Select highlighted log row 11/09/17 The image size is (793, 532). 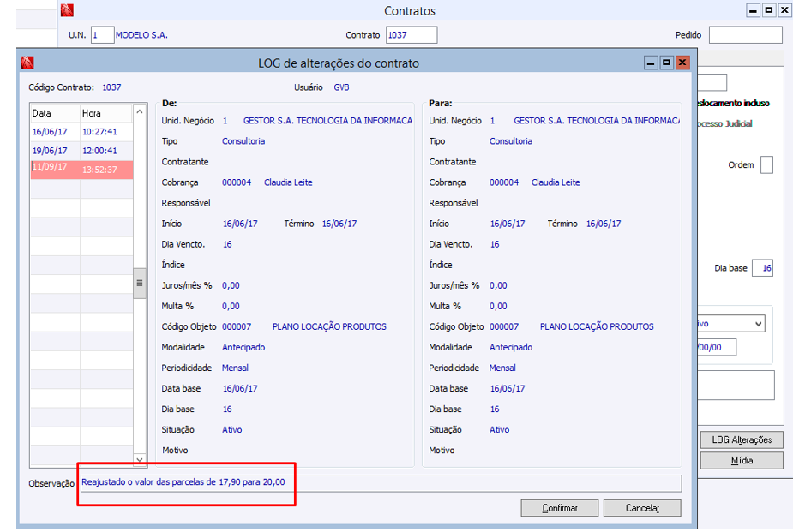click(x=82, y=170)
